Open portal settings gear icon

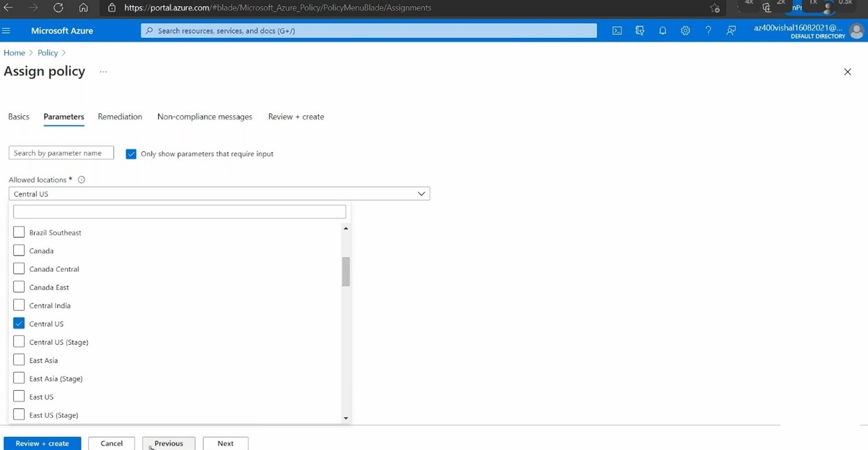point(685,31)
